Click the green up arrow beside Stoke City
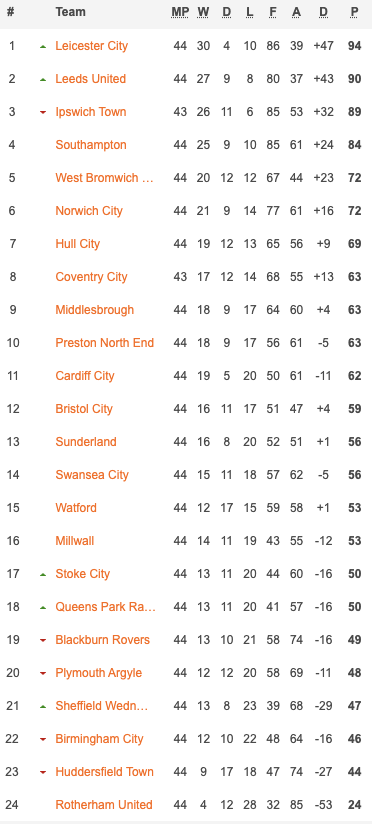Viewport: 372px width, 824px height. click(x=43, y=575)
